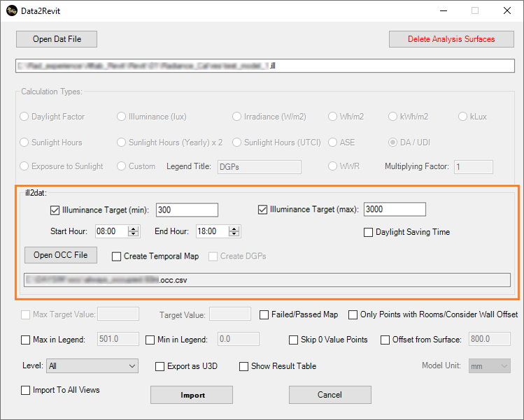Select Exposure to Sunlight radio button

pyautogui.click(x=24, y=166)
